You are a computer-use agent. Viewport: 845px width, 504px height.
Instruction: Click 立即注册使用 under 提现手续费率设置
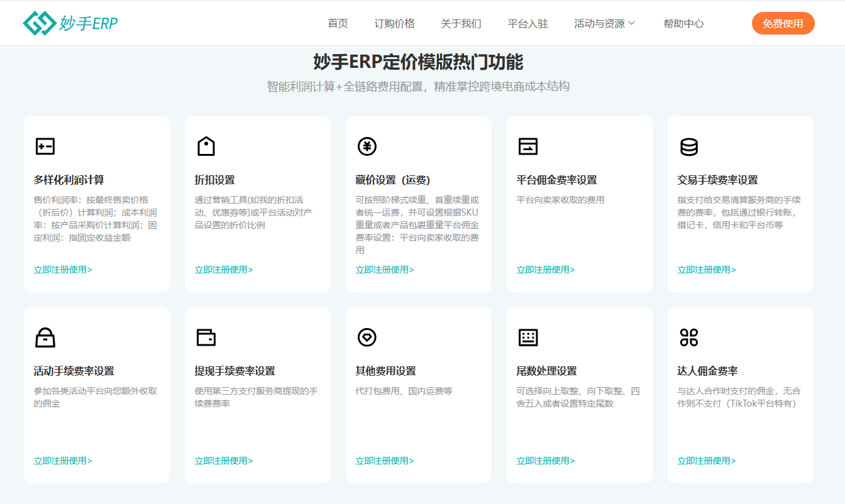tap(224, 461)
